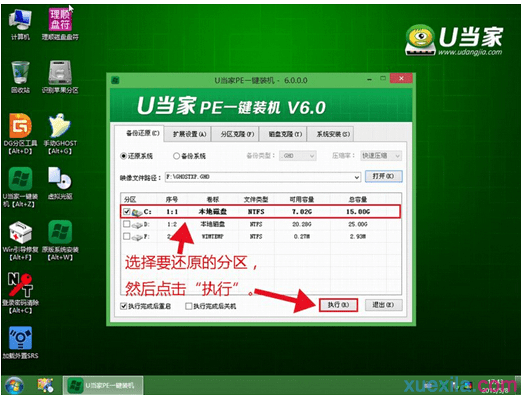Enable the 执行完成后关机 checkbox
The height and width of the screenshot is (397, 525).
(189, 306)
